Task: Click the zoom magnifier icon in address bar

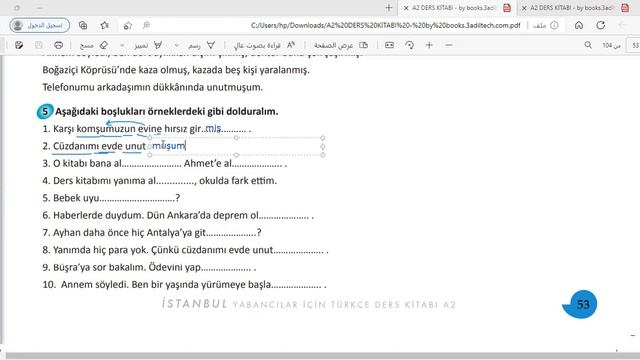Action: [x=146, y=25]
